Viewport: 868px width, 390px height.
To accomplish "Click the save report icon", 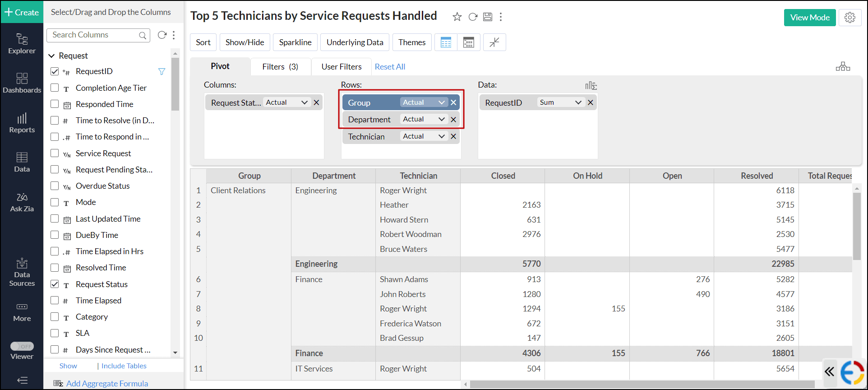I will [487, 17].
